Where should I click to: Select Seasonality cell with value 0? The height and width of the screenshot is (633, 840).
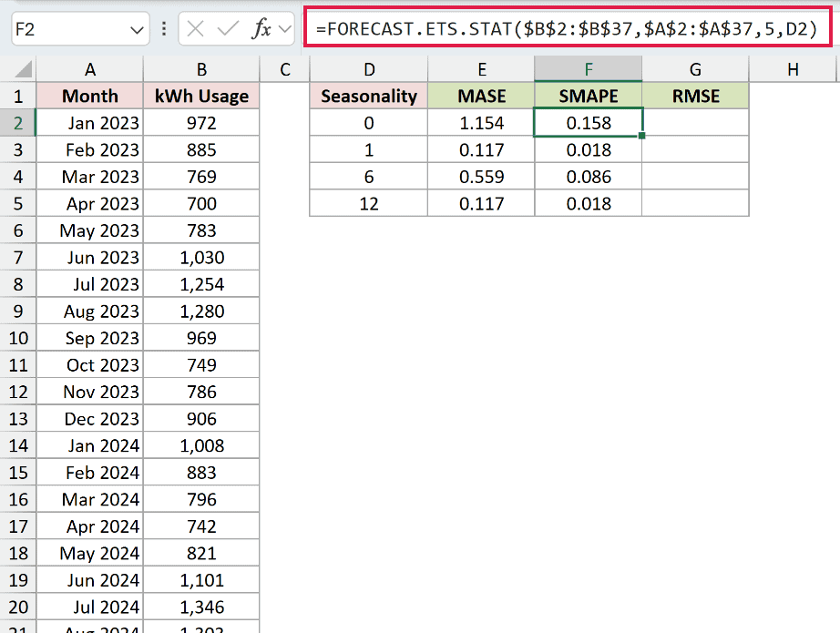coord(369,123)
